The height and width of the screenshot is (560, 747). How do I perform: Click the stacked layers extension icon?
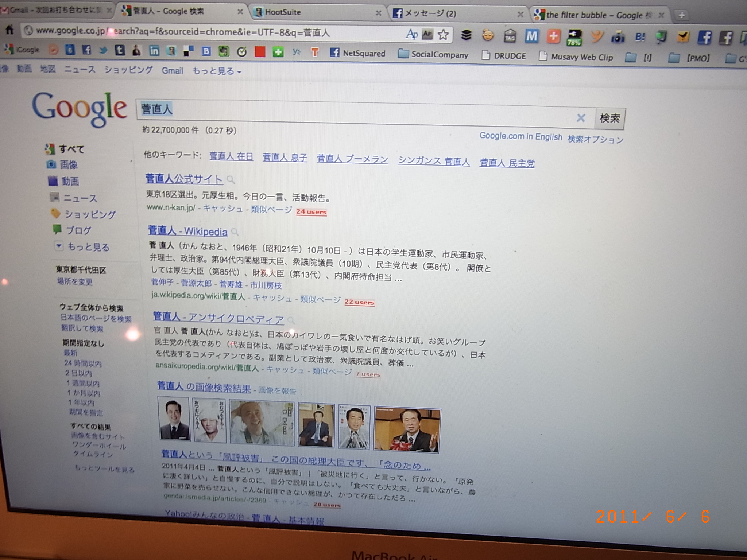tap(466, 35)
